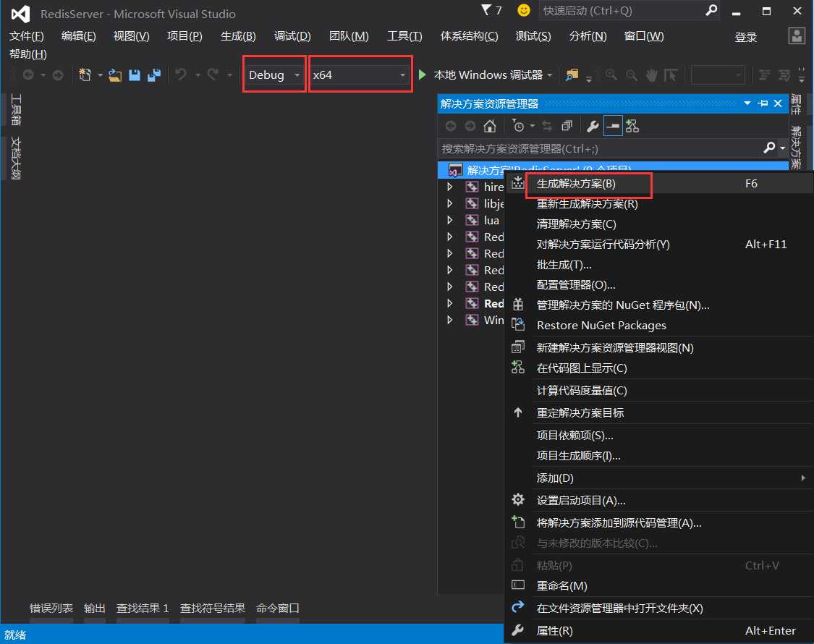814x644 pixels.
Task: Switch to the 输出 tab
Action: point(95,608)
